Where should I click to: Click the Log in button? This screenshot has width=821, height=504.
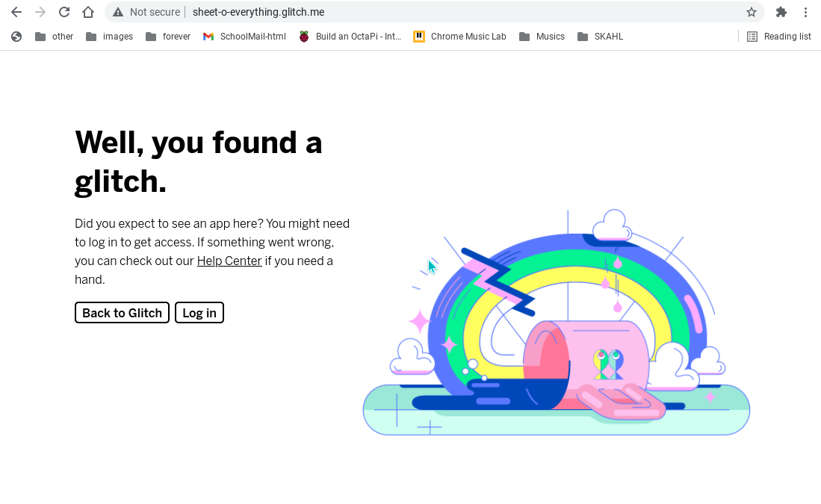pyautogui.click(x=199, y=312)
